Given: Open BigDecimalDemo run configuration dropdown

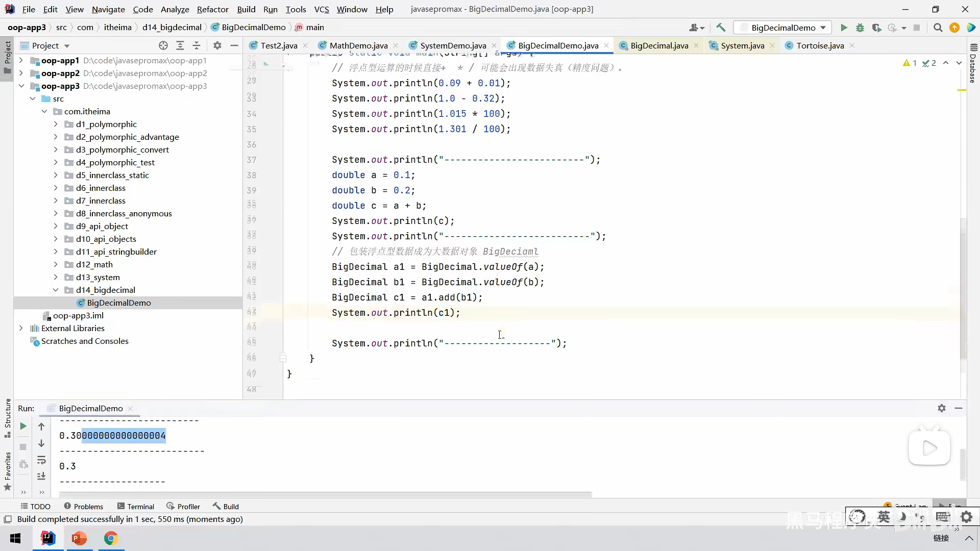Looking at the screenshot, I should point(783,28).
